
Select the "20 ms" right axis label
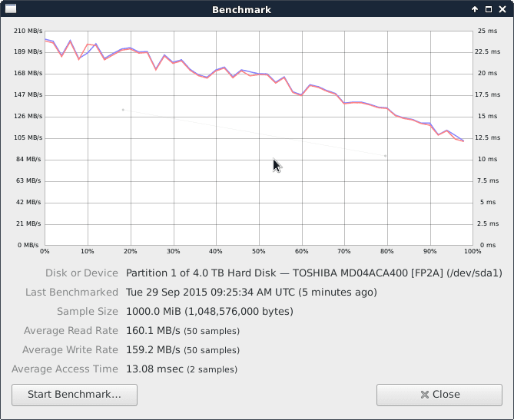coord(487,73)
